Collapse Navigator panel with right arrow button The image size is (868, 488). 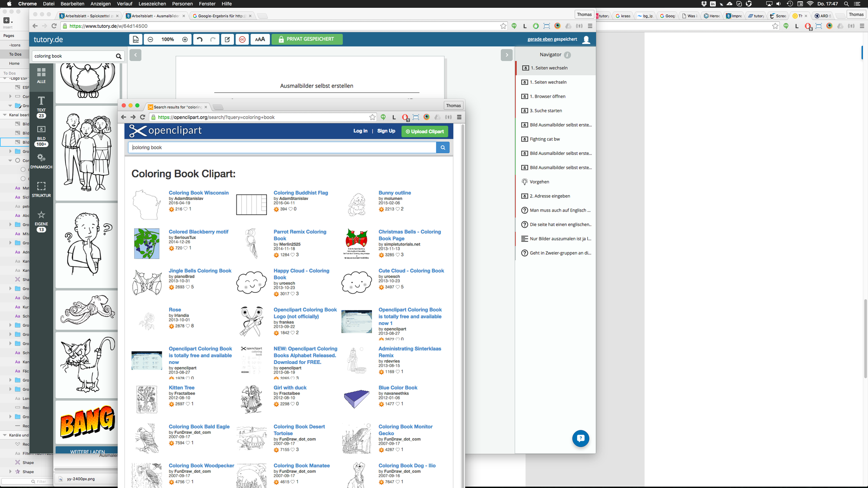(506, 55)
